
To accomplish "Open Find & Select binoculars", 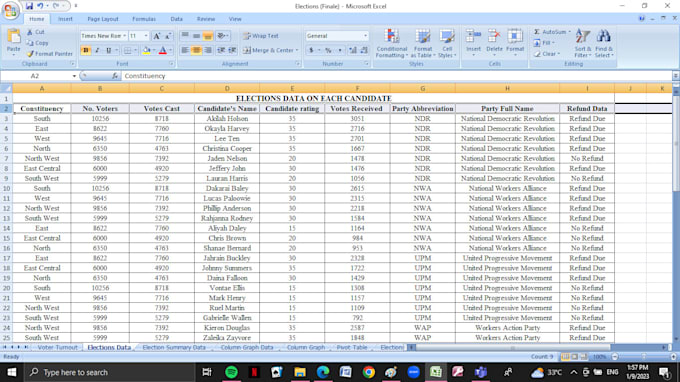I will coord(604,43).
